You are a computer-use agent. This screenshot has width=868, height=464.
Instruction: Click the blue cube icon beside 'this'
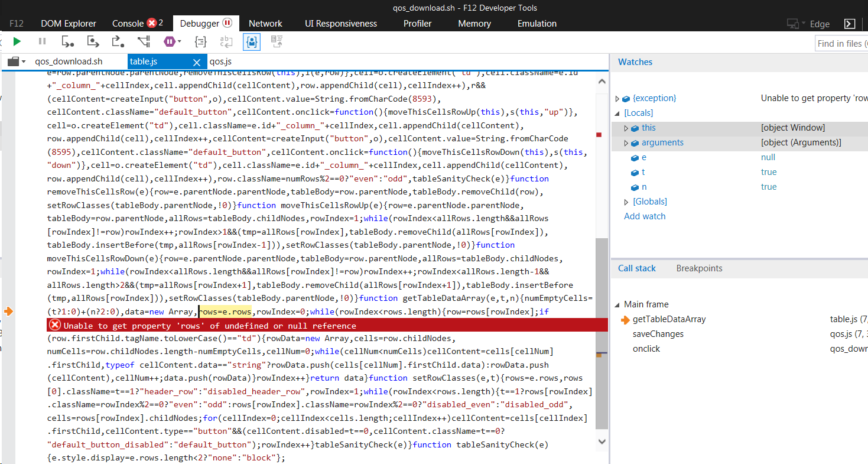pyautogui.click(x=636, y=128)
